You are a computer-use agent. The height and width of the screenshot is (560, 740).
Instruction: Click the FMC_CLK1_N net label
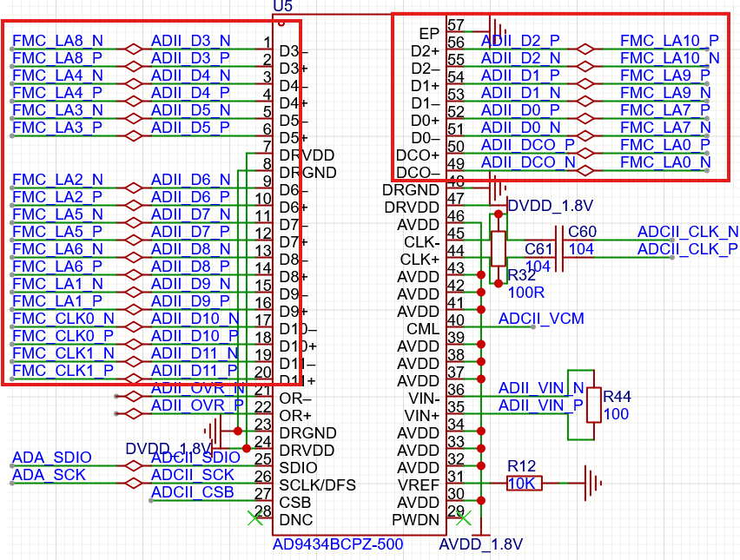(63, 353)
